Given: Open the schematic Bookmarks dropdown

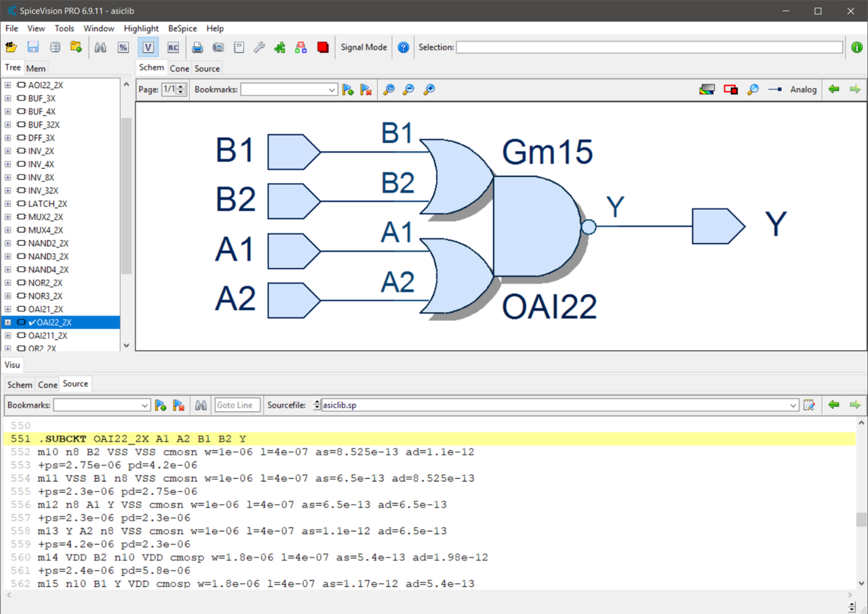Looking at the screenshot, I should pyautogui.click(x=332, y=90).
